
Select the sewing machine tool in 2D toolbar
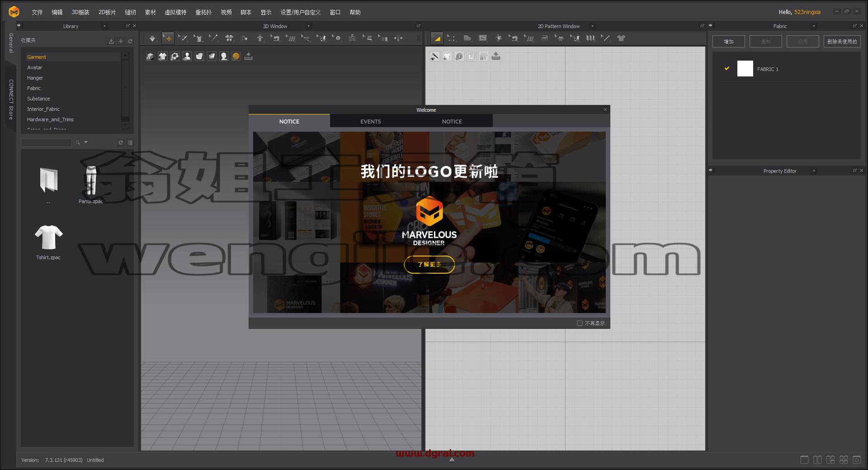(x=514, y=38)
